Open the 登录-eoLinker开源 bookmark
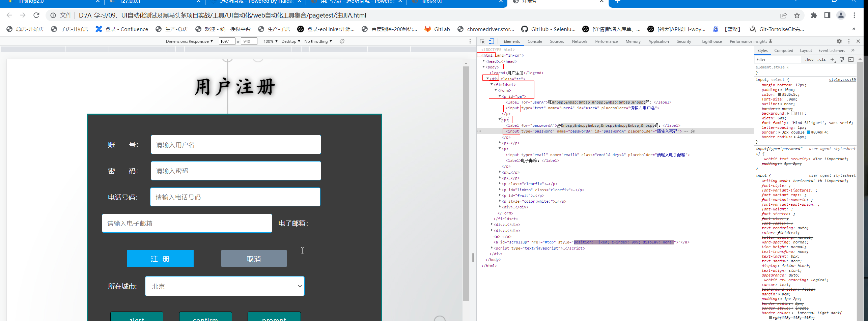 point(326,29)
